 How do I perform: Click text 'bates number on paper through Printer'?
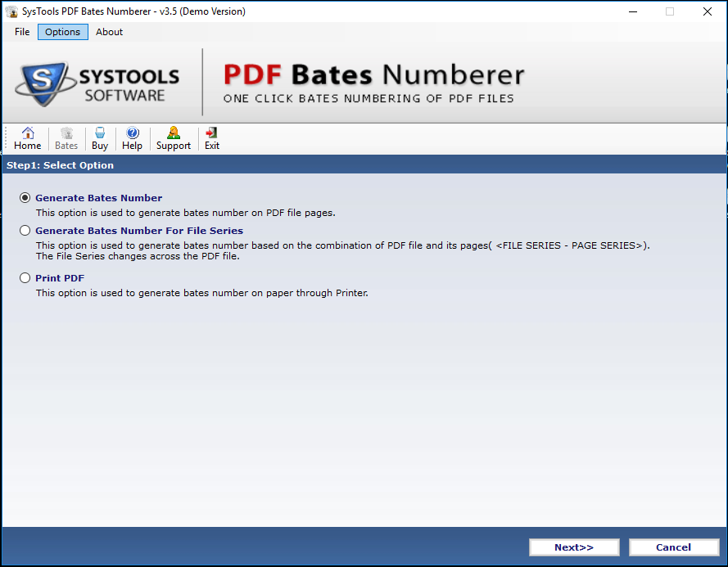tap(275, 293)
